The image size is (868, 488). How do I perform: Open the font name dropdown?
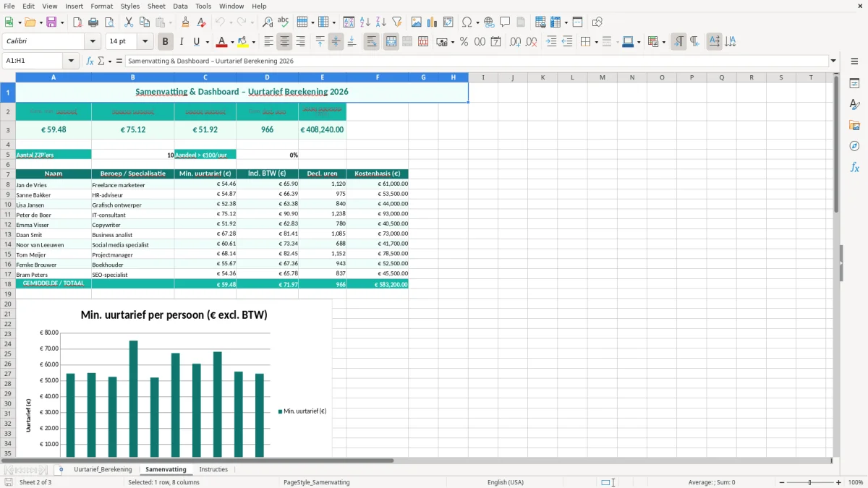tap(92, 42)
